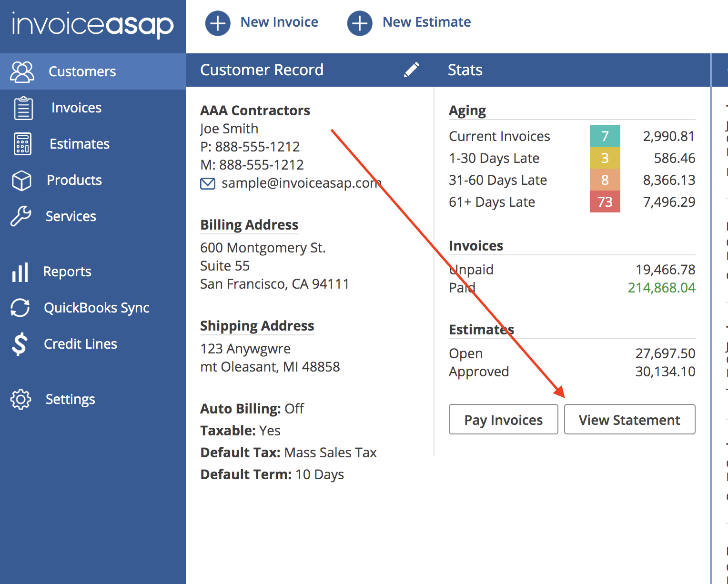Click the 123 Anywgwre shipping line

click(245, 349)
